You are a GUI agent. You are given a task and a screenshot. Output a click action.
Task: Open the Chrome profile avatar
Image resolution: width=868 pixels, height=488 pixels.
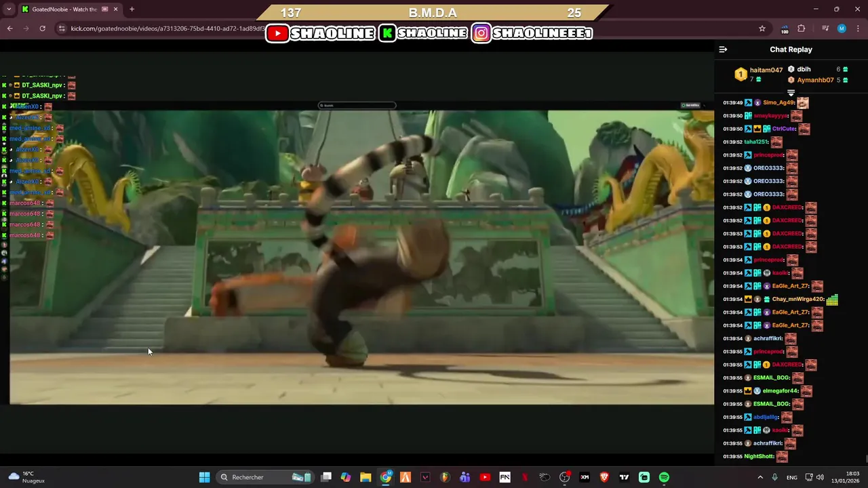click(842, 28)
